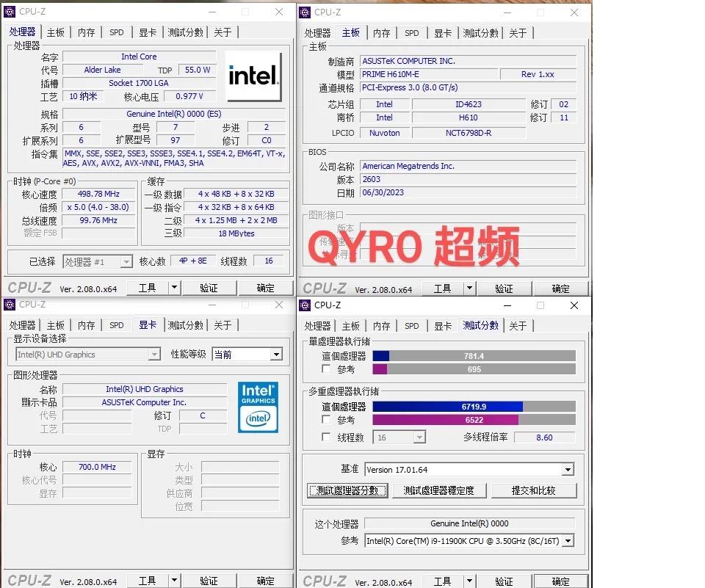Viewport: 705px width, 588px height.
Task: Click the Alder Lake code name value
Action: coord(103,70)
